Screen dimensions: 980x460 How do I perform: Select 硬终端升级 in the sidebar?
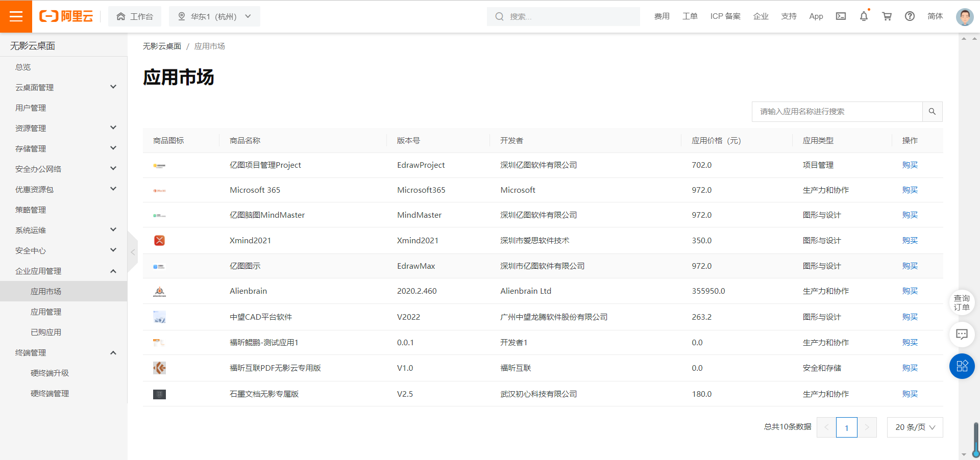pyautogui.click(x=63, y=373)
